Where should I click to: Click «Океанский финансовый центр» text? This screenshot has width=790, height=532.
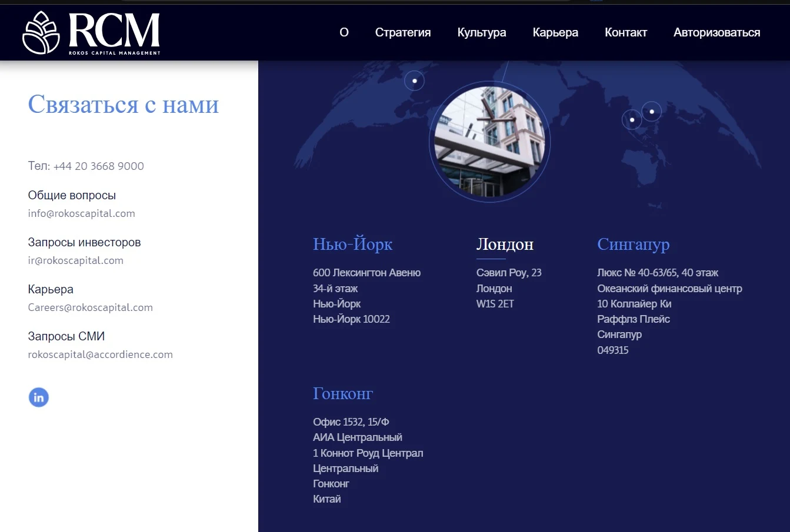[x=669, y=289]
